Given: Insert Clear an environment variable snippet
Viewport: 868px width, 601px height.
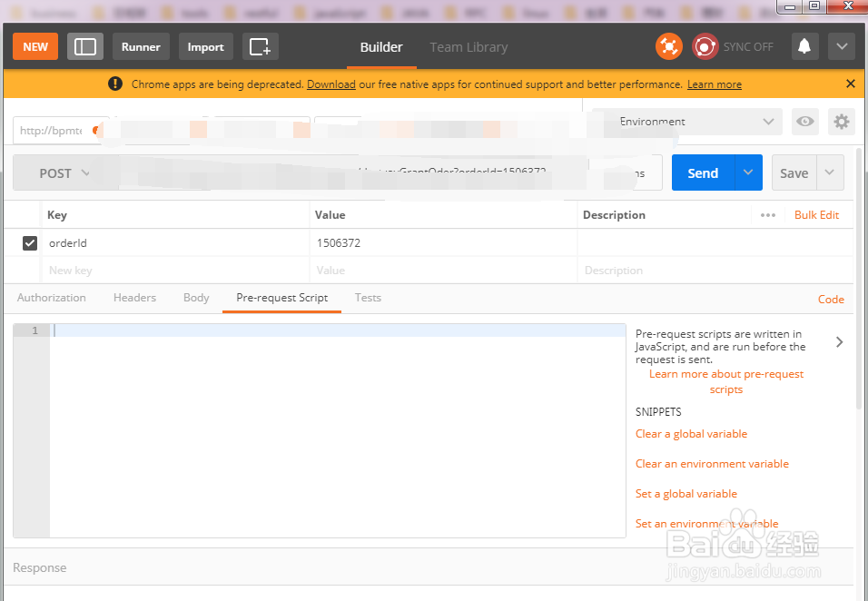Looking at the screenshot, I should tap(712, 464).
